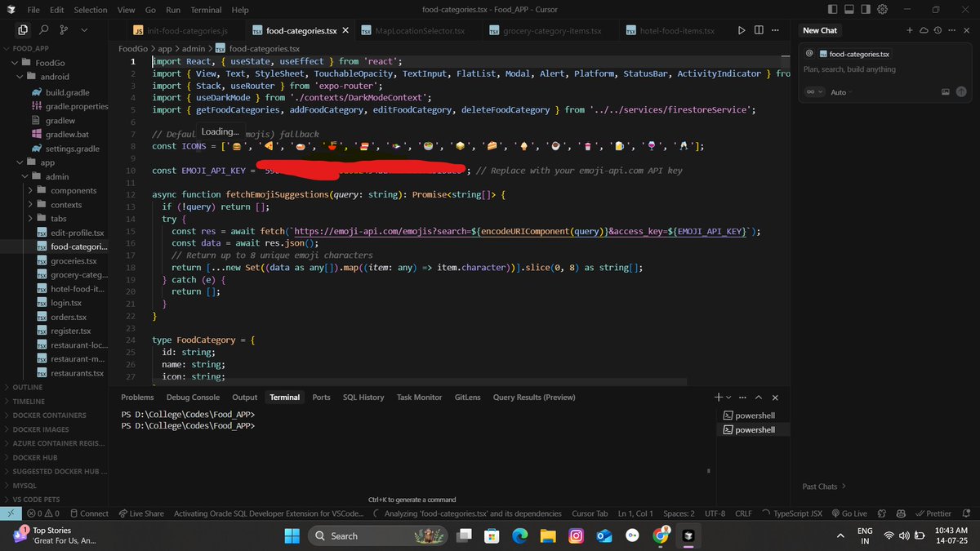The width and height of the screenshot is (980, 551).
Task: Create a new terminal with plus
Action: (x=719, y=398)
